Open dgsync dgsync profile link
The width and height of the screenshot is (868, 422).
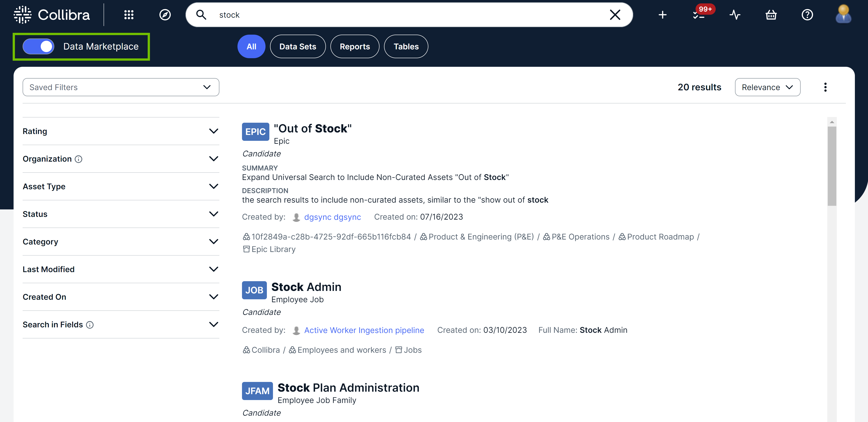click(332, 217)
